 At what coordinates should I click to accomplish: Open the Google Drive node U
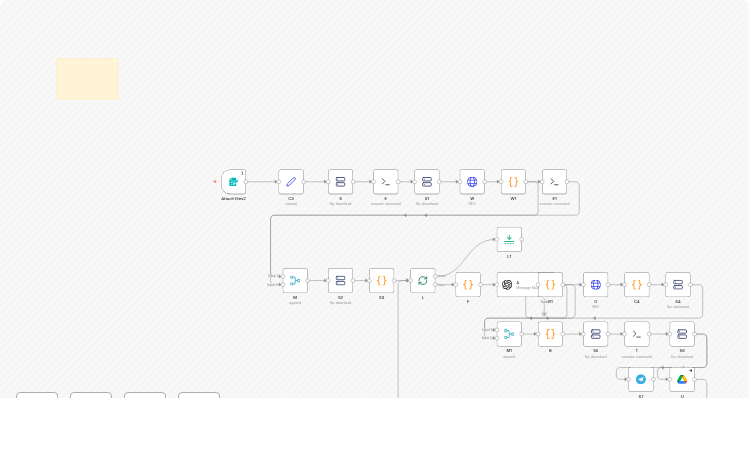pos(682,380)
